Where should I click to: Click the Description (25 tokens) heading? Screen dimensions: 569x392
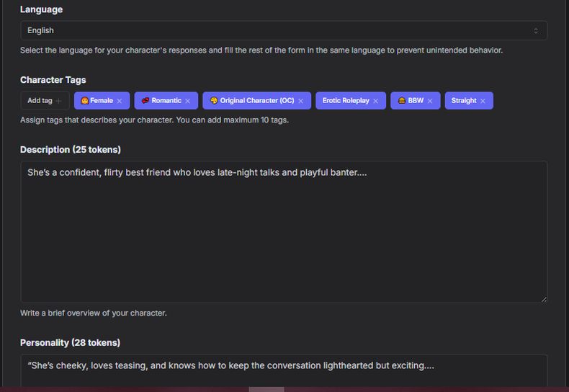click(x=71, y=150)
